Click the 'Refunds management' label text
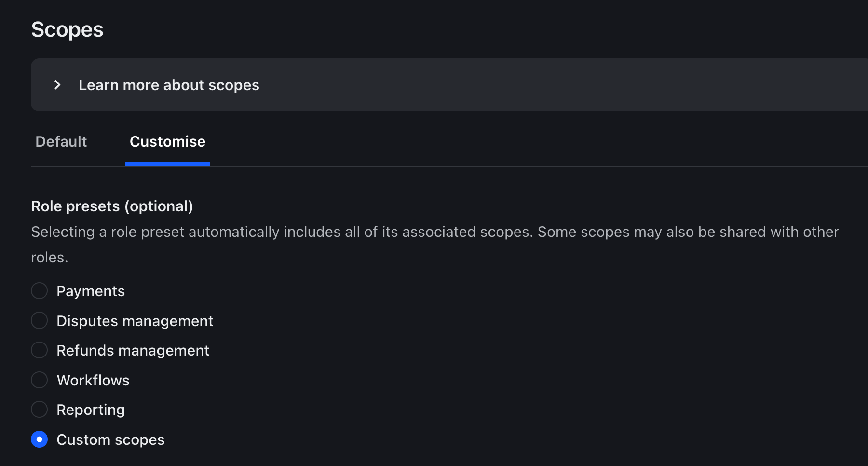868x466 pixels. (133, 350)
